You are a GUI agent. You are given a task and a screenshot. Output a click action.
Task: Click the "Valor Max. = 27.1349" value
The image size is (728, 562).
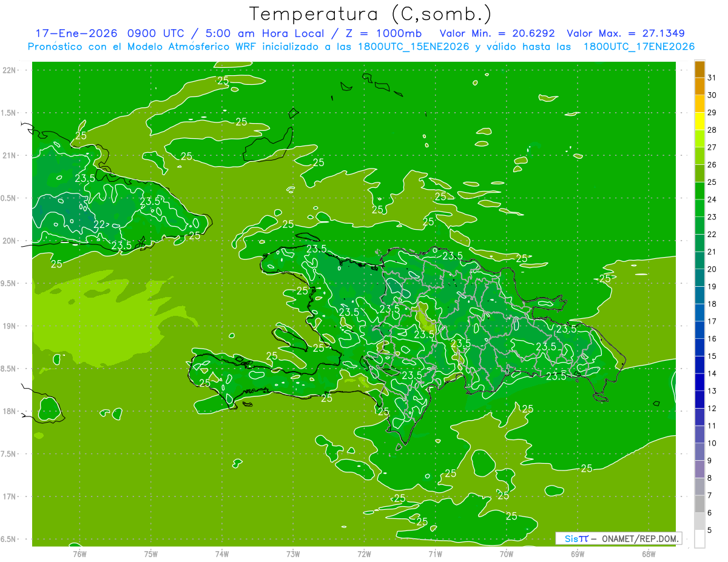click(x=625, y=33)
